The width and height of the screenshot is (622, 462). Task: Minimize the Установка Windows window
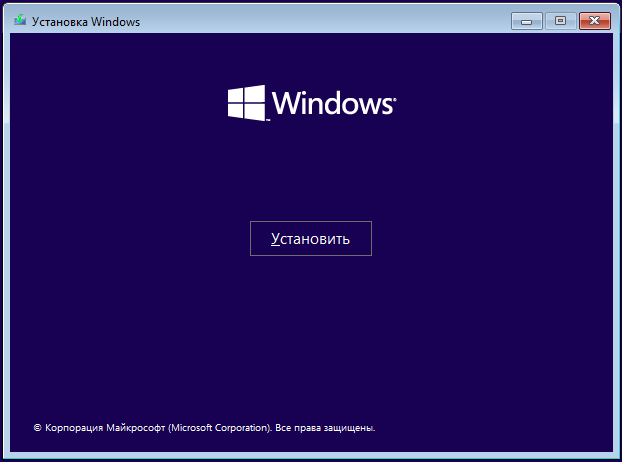coord(526,21)
